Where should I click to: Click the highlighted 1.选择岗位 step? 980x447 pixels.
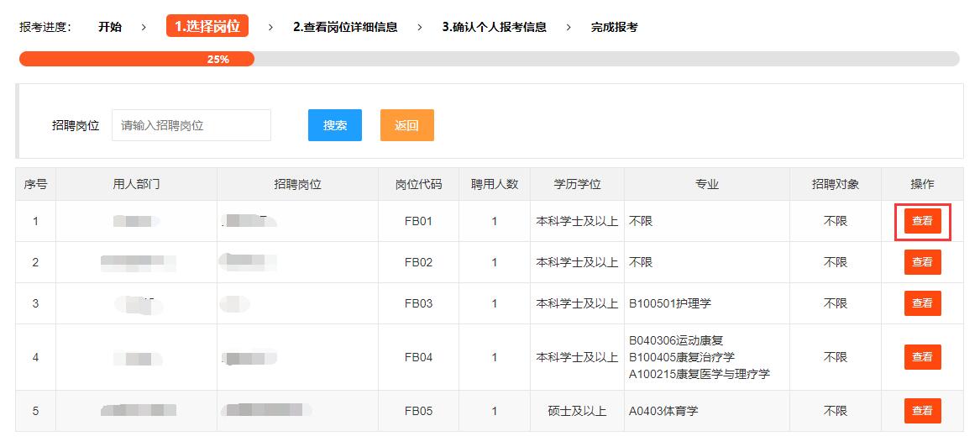click(x=207, y=27)
